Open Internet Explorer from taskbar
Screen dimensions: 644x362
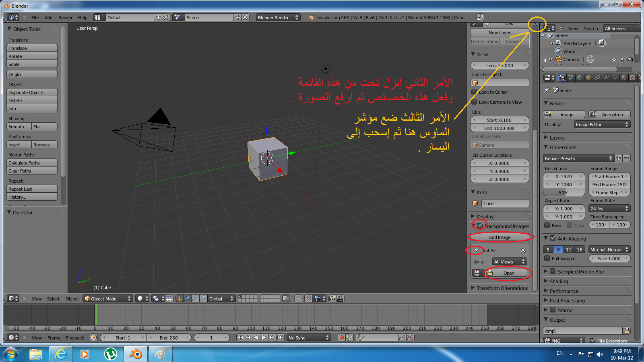[61, 354]
